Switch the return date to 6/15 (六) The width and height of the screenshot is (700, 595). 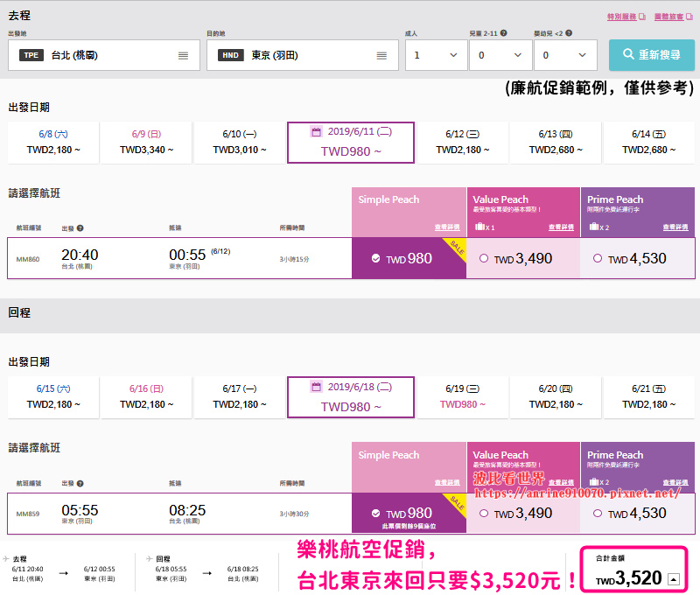click(53, 397)
